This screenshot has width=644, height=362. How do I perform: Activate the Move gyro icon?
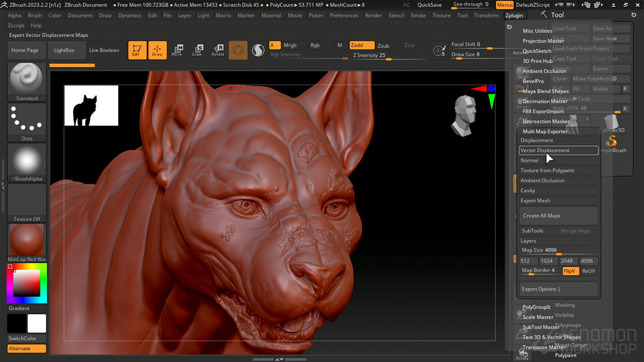[x=177, y=50]
